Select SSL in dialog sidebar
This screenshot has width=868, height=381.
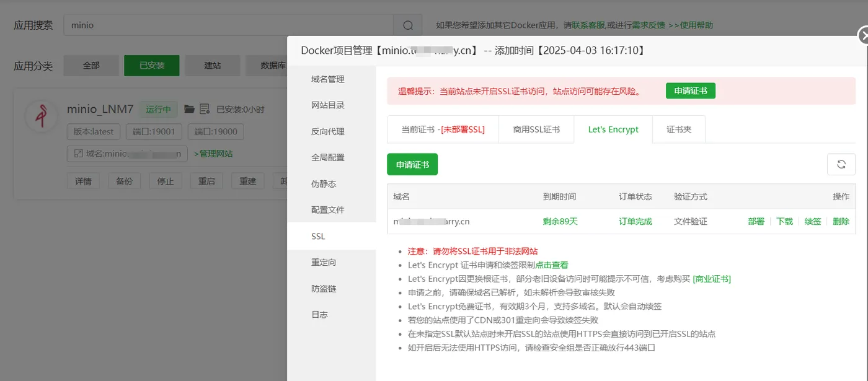[x=332, y=236]
